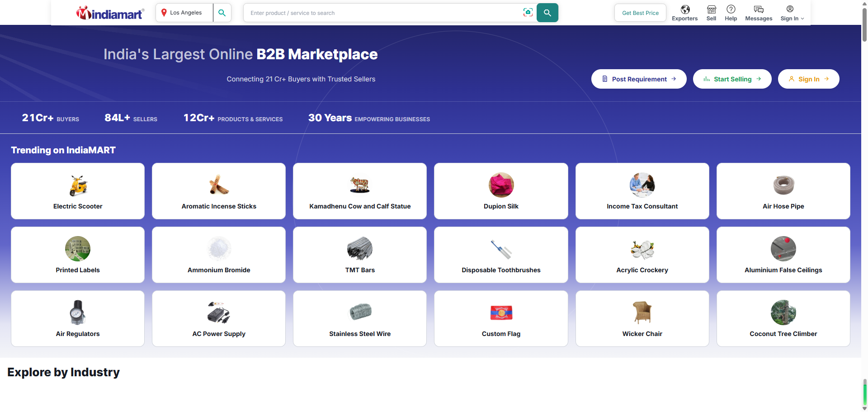Viewport: 868px width, 412px height.
Task: Open the Messages icon
Action: click(759, 9)
